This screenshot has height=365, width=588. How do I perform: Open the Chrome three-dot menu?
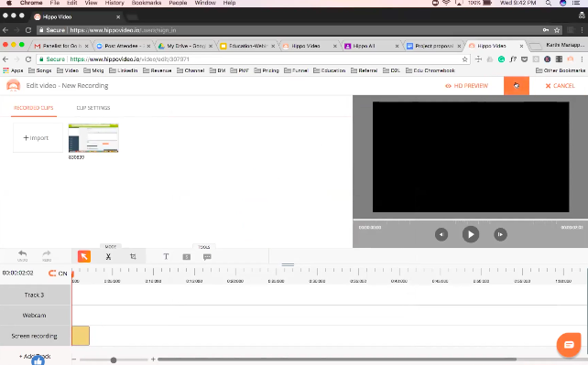[582, 59]
